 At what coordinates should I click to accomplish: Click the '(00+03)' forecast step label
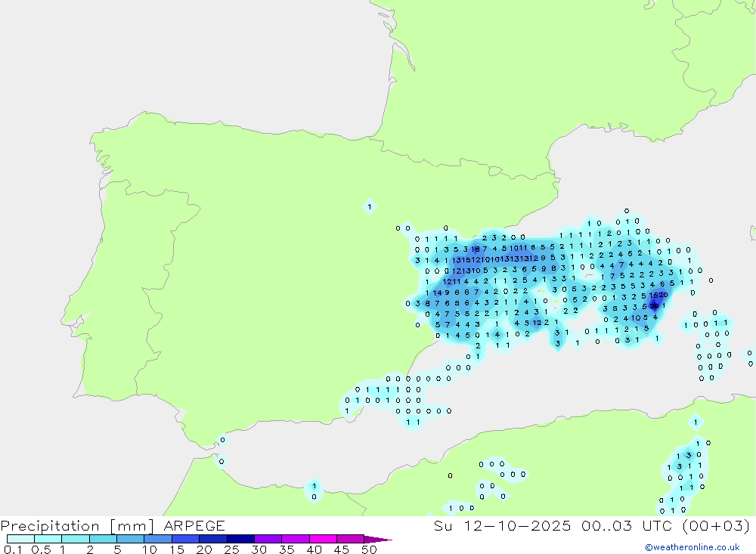(x=716, y=526)
